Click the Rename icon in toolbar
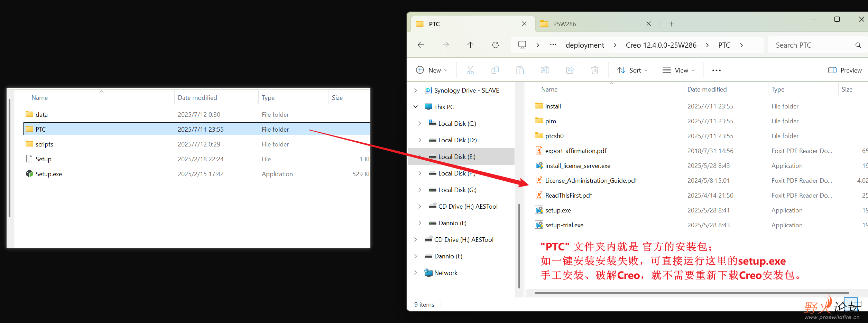The height and width of the screenshot is (323, 868). [x=545, y=70]
